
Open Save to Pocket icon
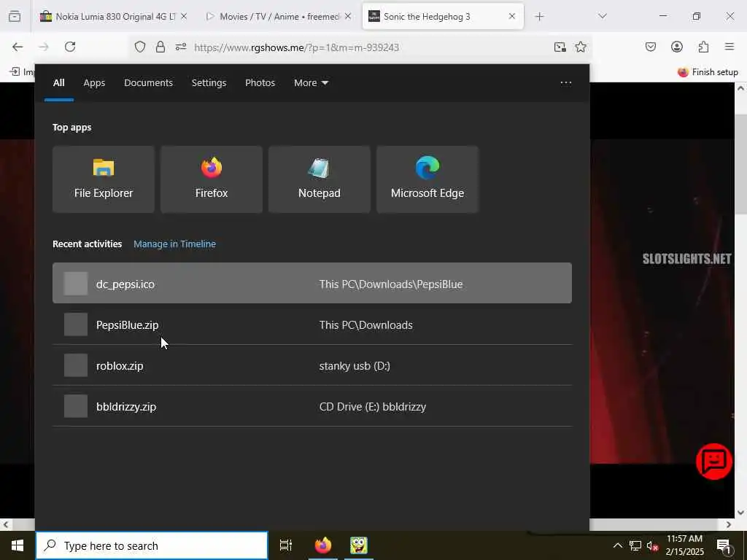(x=650, y=47)
